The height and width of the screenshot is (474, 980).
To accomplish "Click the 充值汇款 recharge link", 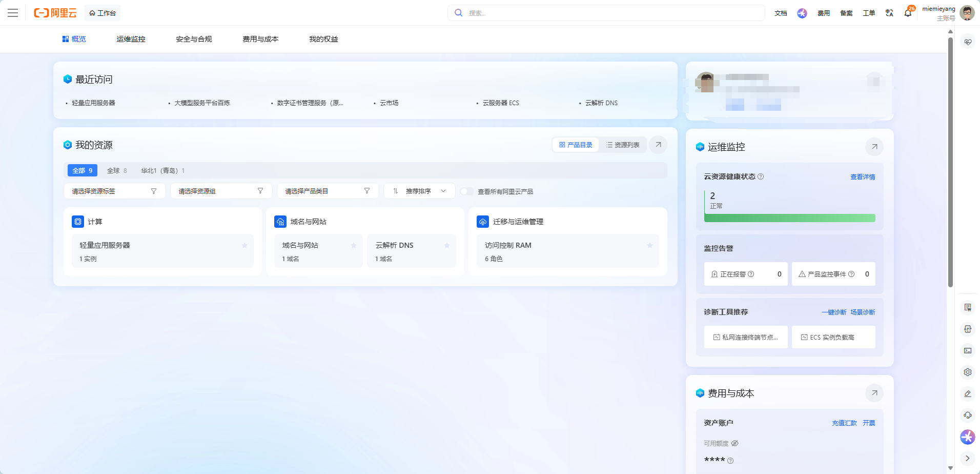I will click(x=844, y=423).
